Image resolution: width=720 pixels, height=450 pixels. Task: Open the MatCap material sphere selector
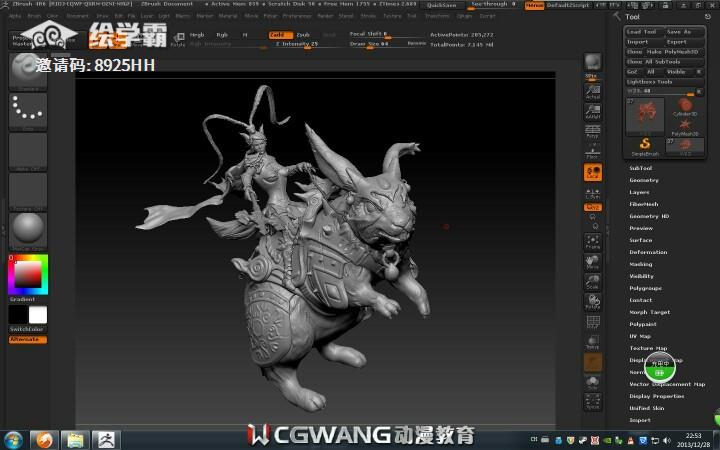[x=28, y=231]
